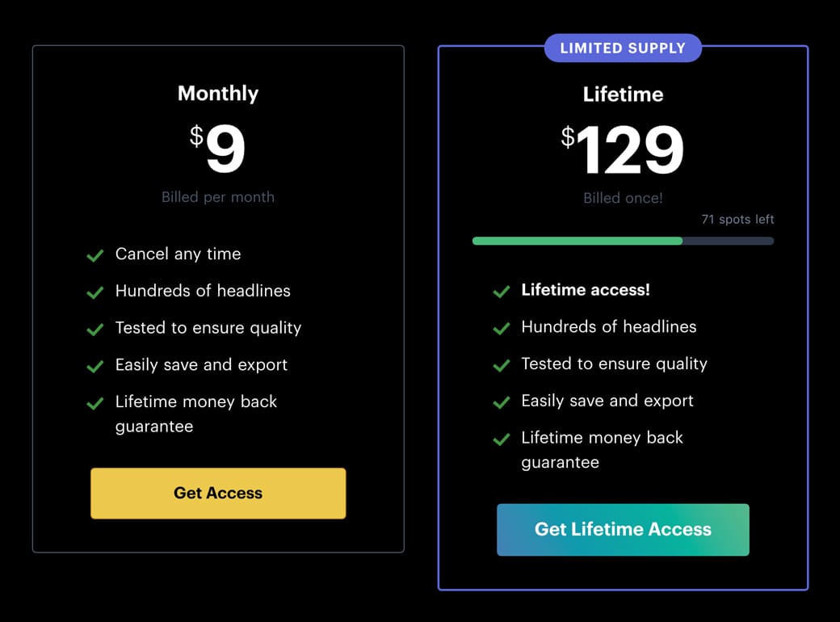Click checkmark icon beside Lifetime access!
The width and height of the screenshot is (840, 622).
click(502, 291)
